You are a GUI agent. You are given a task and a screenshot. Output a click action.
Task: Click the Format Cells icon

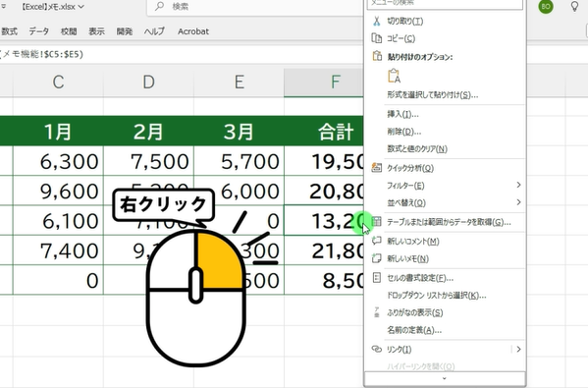pos(377,278)
